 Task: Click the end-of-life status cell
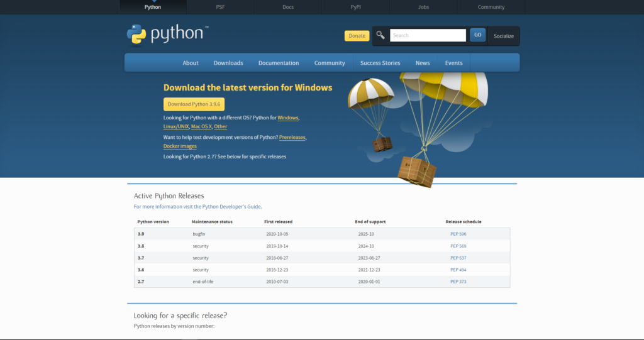tap(203, 282)
